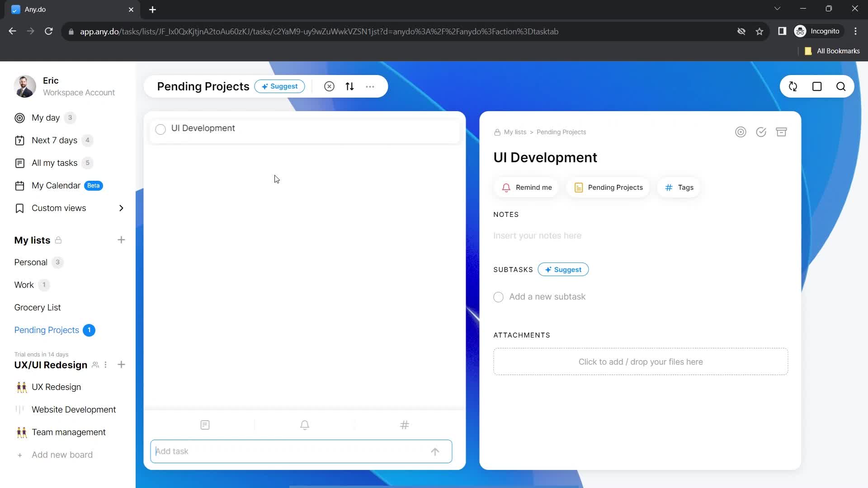868x488 pixels.
Task: Click the attachments drop zone
Action: pos(642,361)
